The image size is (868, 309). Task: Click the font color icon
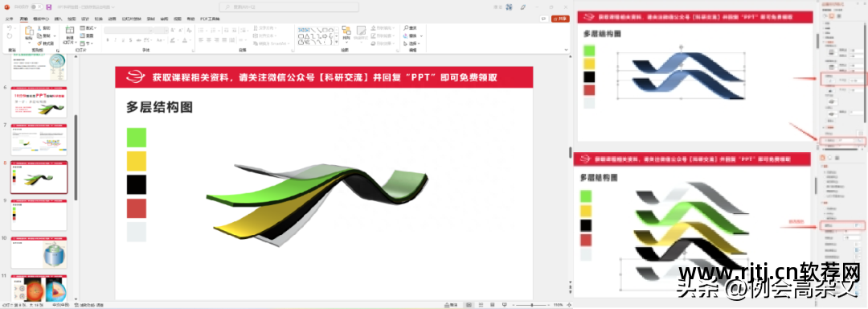(185, 40)
